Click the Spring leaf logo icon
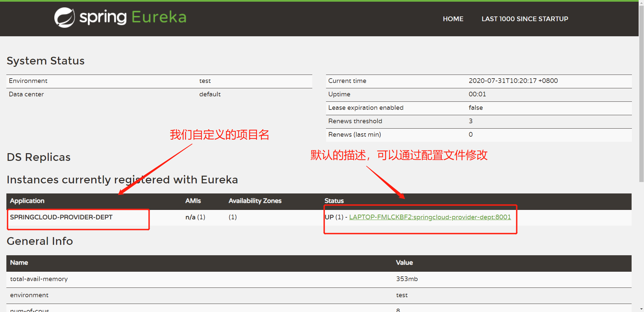Image resolution: width=644 pixels, height=312 pixels. click(64, 17)
